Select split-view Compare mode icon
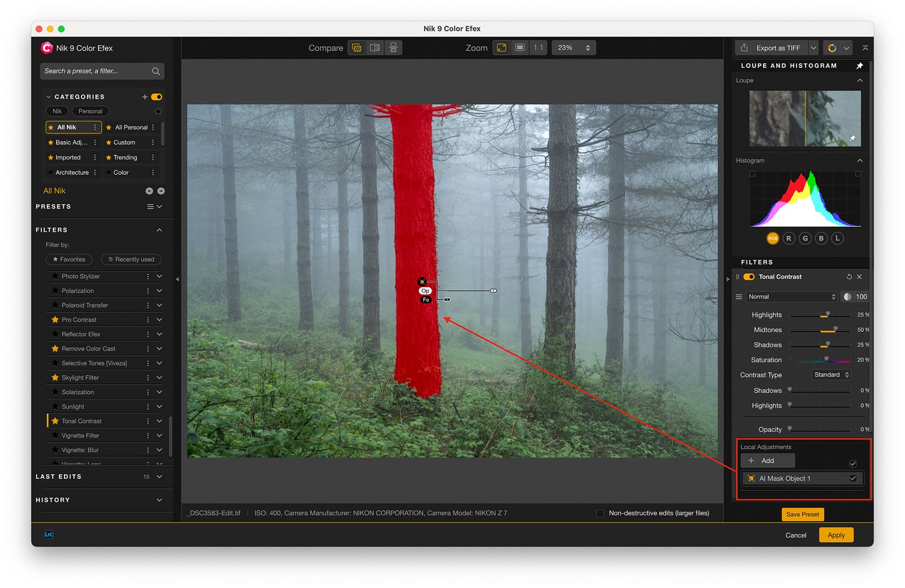Viewport: 905px width, 588px height. (374, 48)
